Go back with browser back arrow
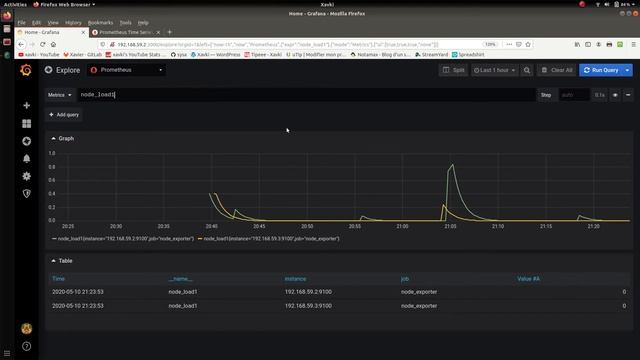 point(21,44)
